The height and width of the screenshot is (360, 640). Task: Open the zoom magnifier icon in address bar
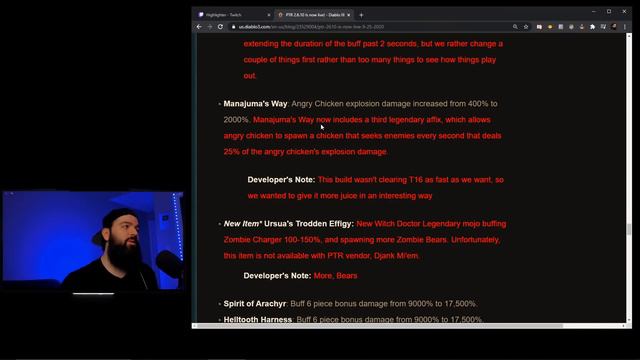click(x=515, y=27)
